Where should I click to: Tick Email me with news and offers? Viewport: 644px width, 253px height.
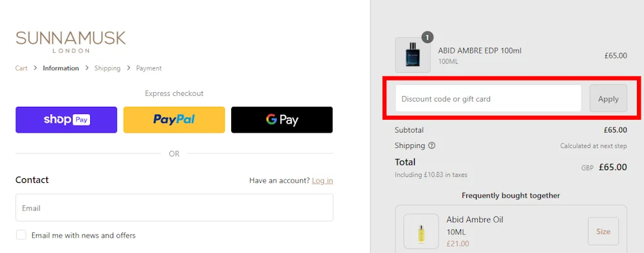[x=21, y=235]
